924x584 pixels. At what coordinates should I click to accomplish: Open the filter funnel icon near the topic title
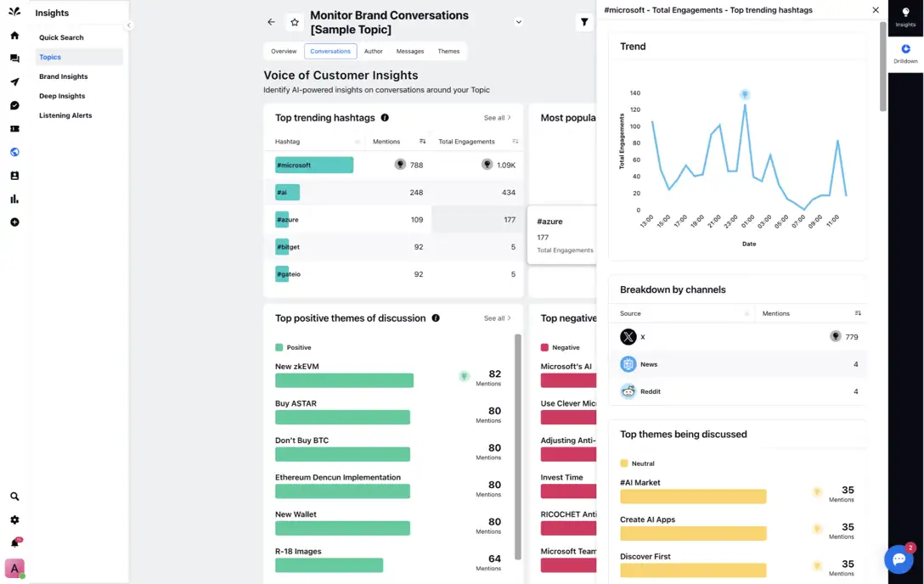584,22
